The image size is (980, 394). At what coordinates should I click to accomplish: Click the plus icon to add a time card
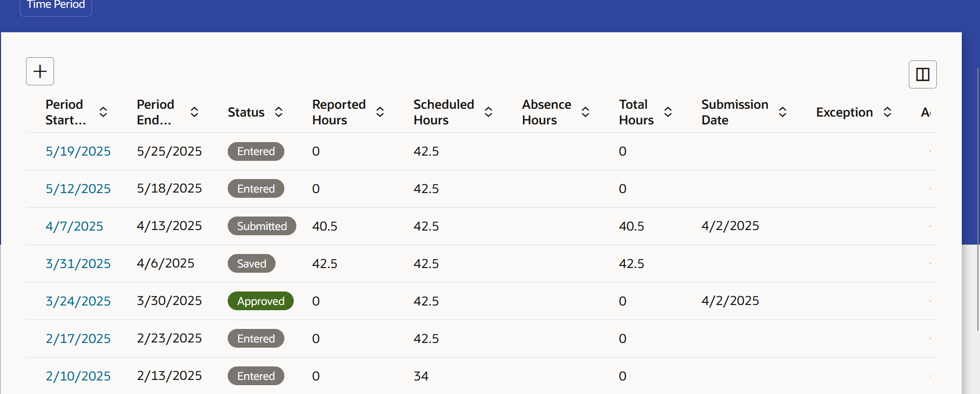coord(40,71)
